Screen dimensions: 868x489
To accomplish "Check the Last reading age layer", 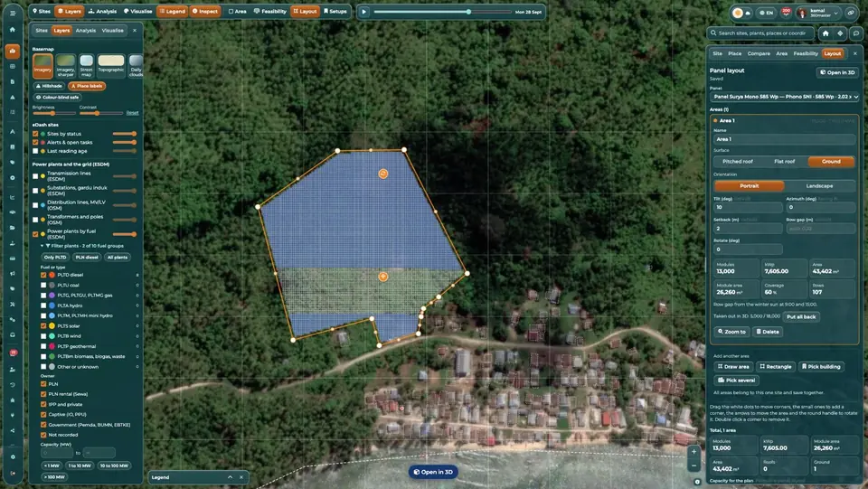I will click(x=35, y=151).
